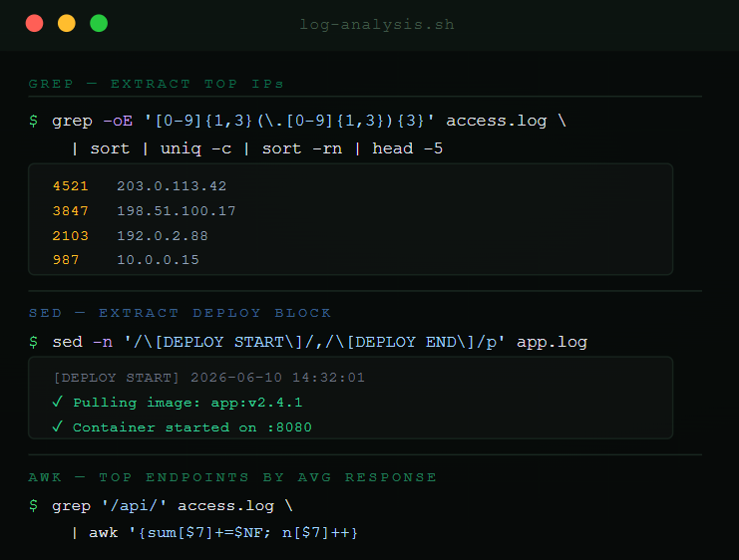The image size is (739, 560).
Task: Click the IP address 198.51.100.17
Action: [177, 211]
